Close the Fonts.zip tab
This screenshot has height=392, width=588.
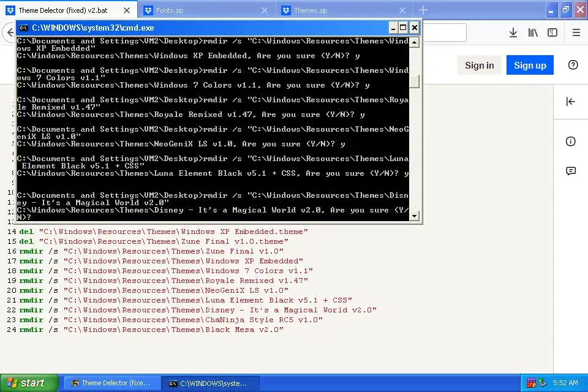265,10
